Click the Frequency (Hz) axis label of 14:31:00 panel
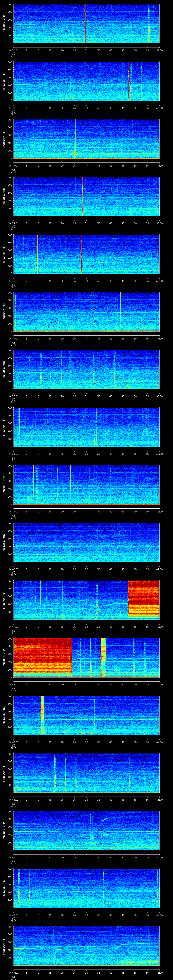The image size is (173, 980). pyautogui.click(x=4, y=24)
